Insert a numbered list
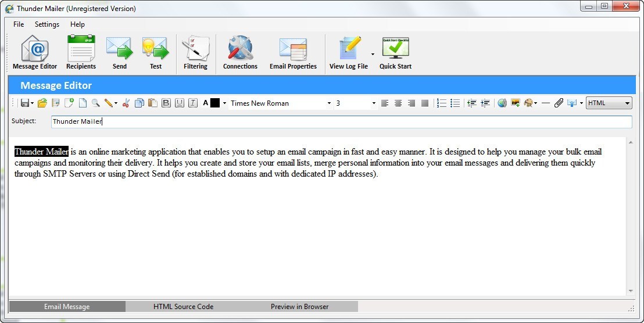 pyautogui.click(x=442, y=103)
